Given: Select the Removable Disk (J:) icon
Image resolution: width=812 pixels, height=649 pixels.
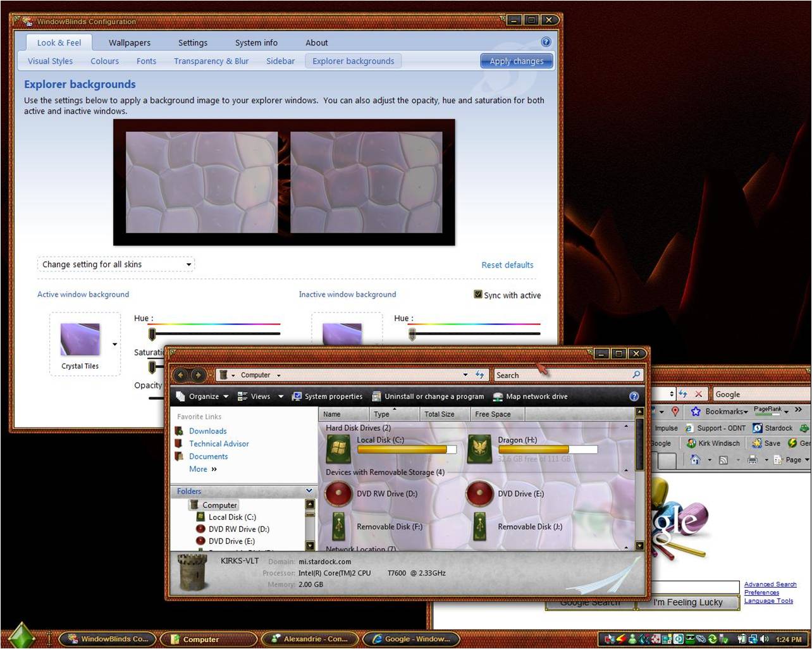Looking at the screenshot, I should [x=480, y=526].
